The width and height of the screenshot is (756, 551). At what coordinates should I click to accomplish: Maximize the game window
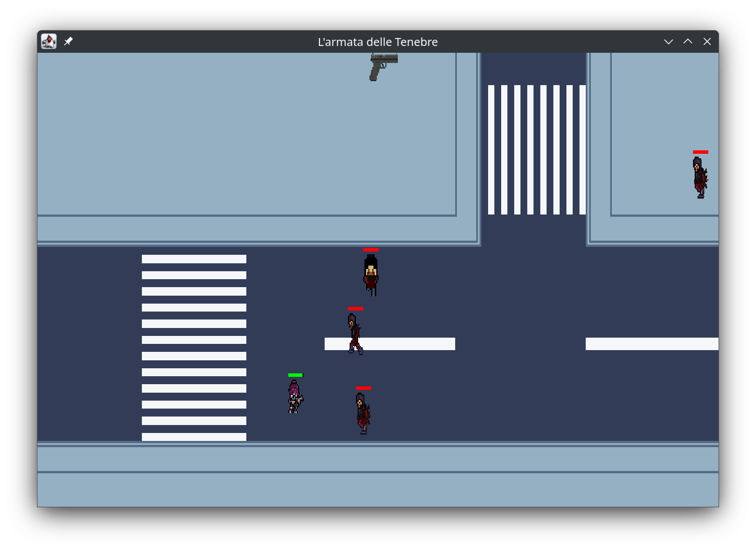pos(688,41)
